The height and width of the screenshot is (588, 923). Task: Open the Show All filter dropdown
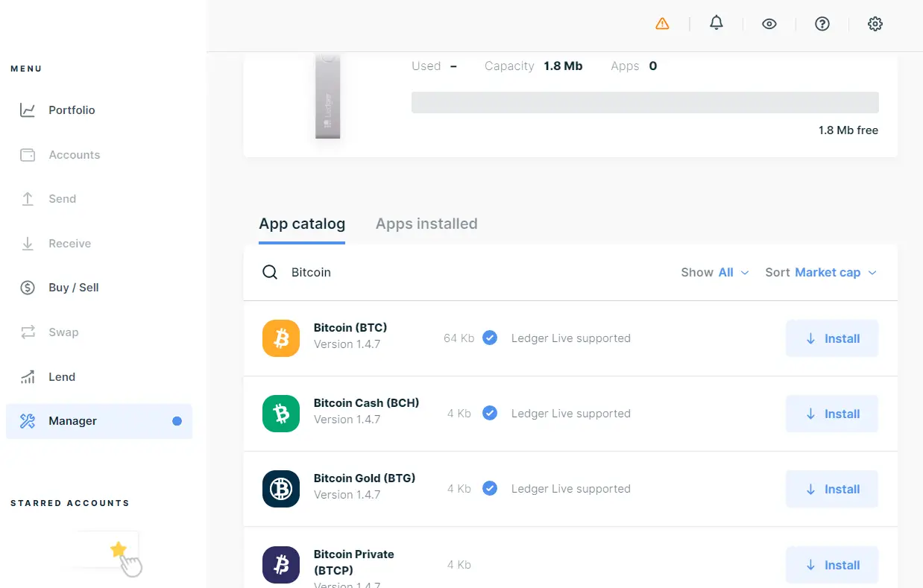[x=715, y=273]
